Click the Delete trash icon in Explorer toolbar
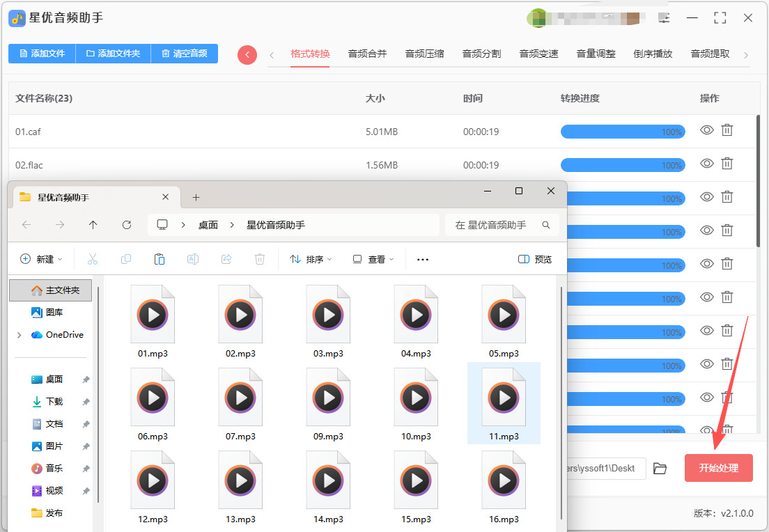769x532 pixels. point(260,259)
